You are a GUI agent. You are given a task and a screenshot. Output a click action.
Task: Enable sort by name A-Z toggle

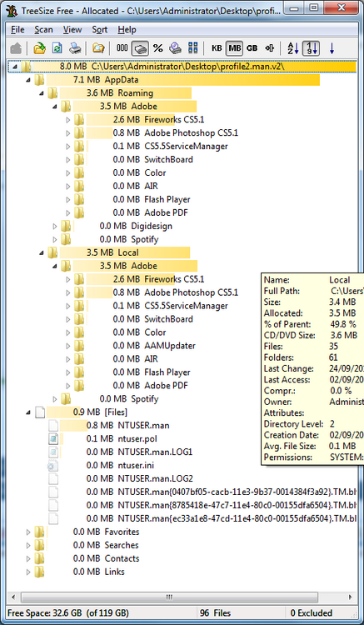coord(292,48)
